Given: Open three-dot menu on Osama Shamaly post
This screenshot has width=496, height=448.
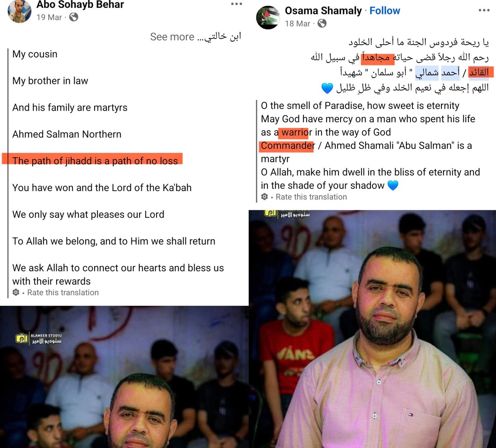Looking at the screenshot, I should pos(484,10).
